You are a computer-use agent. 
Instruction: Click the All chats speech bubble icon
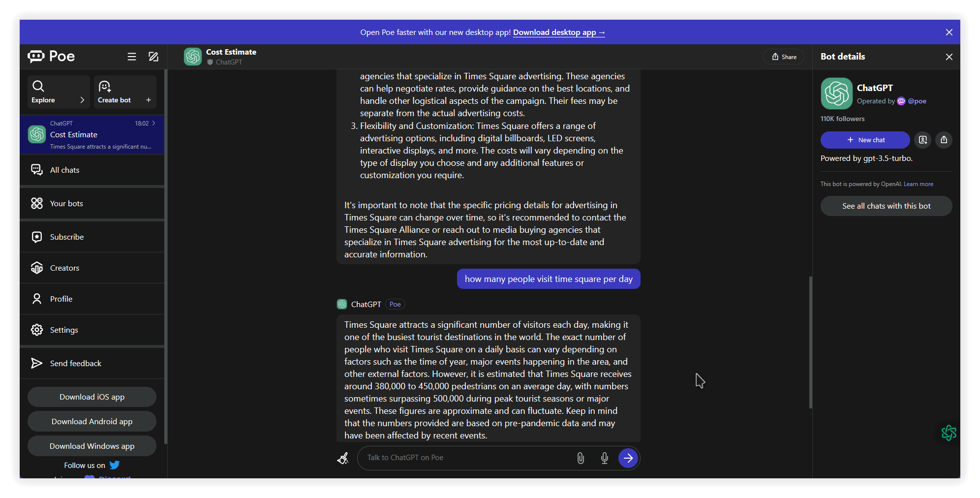tap(37, 170)
